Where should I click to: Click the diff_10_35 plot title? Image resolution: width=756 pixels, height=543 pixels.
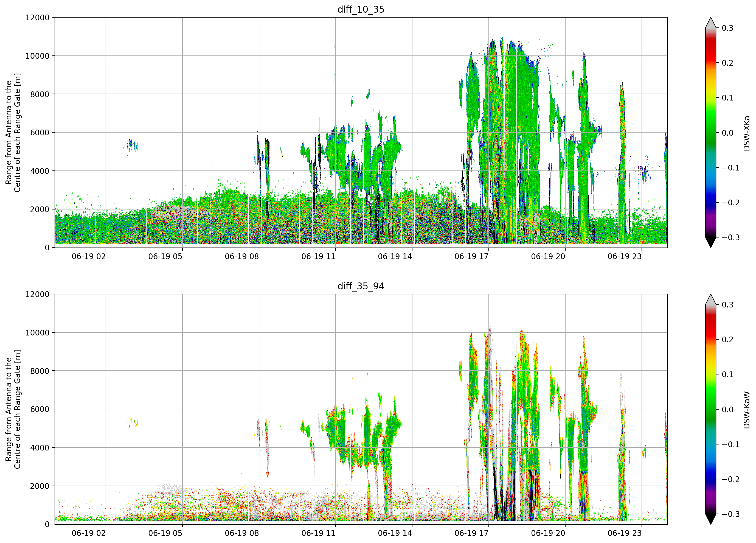tap(361, 9)
